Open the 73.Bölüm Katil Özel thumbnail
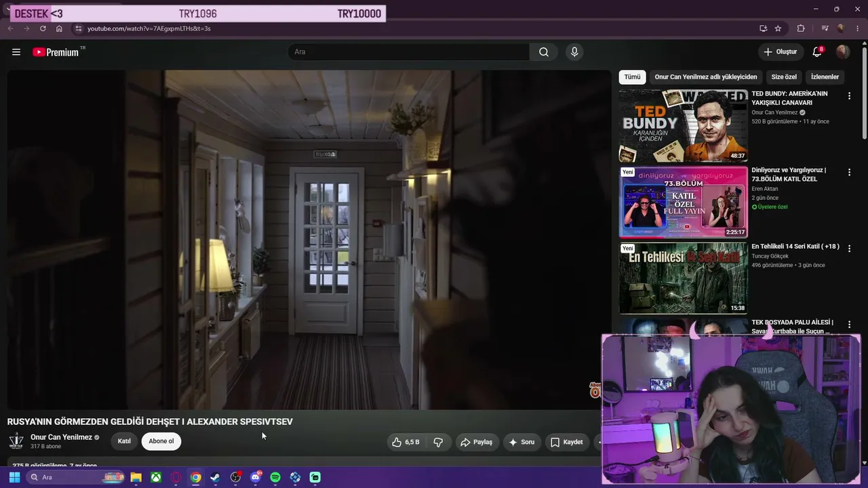Viewport: 868px width, 488px height. [683, 202]
